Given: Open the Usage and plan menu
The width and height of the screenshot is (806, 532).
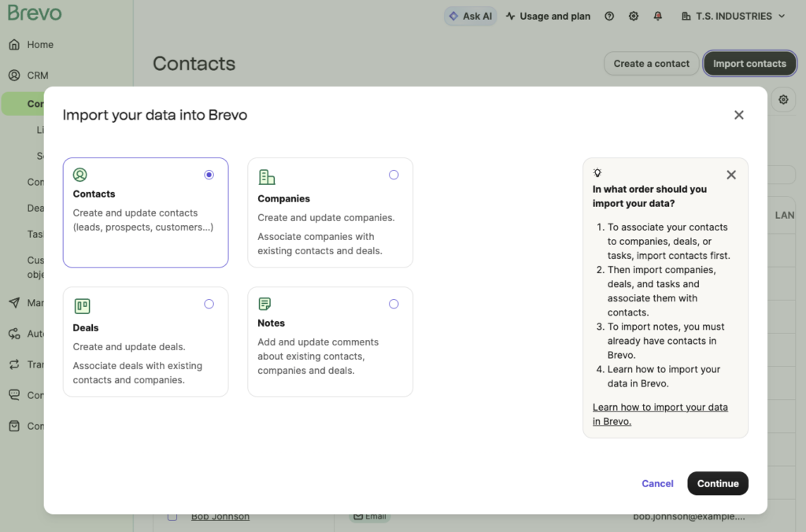Looking at the screenshot, I should click(548, 16).
